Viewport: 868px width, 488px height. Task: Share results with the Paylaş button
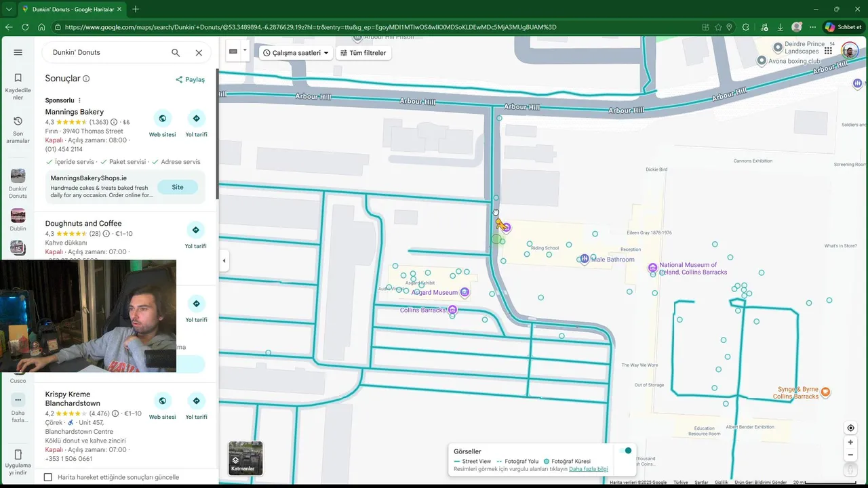(190, 79)
